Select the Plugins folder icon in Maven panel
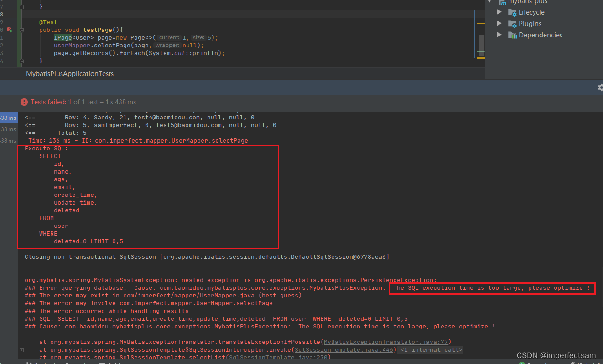Image resolution: width=603 pixels, height=364 pixels. coord(512,24)
